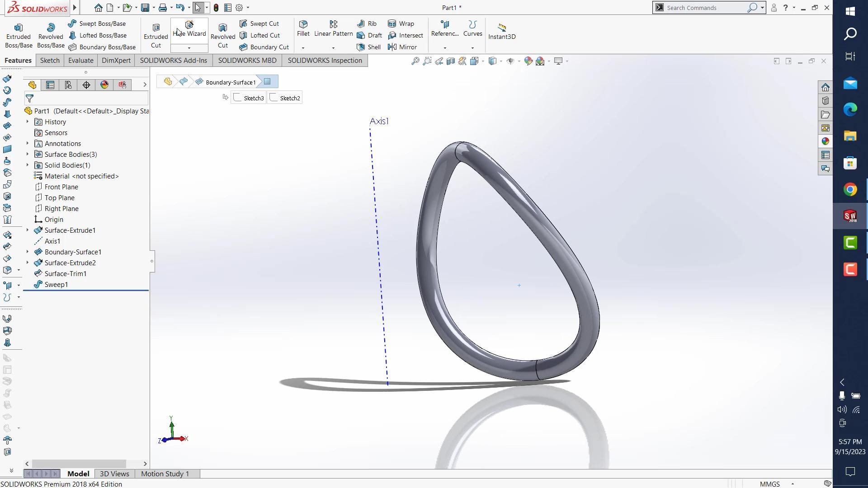Open the Hole Wizard tool
This screenshot has width=868, height=488.
[x=189, y=29]
